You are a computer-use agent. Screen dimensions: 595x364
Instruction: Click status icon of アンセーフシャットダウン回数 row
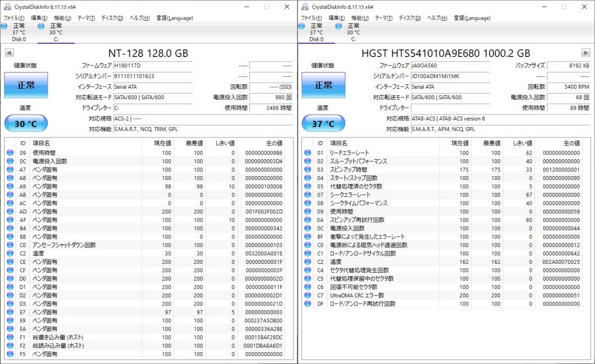[x=10, y=245]
